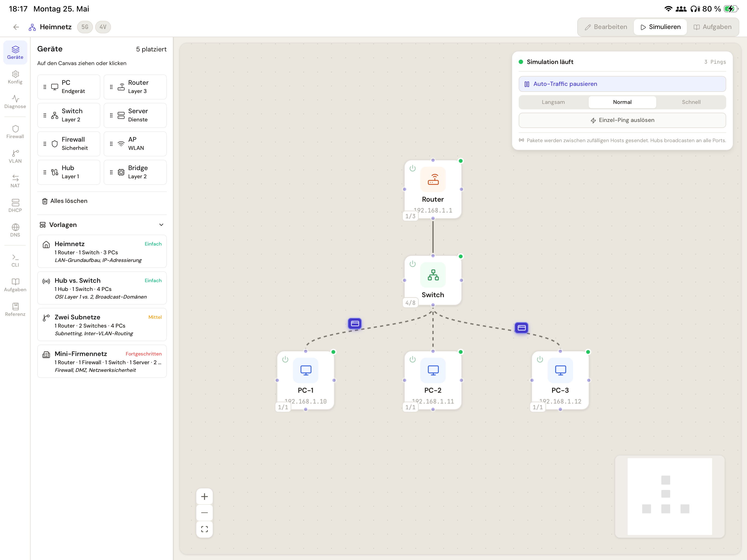Open the Diagnose sidebar section
747x560 pixels.
15,102
